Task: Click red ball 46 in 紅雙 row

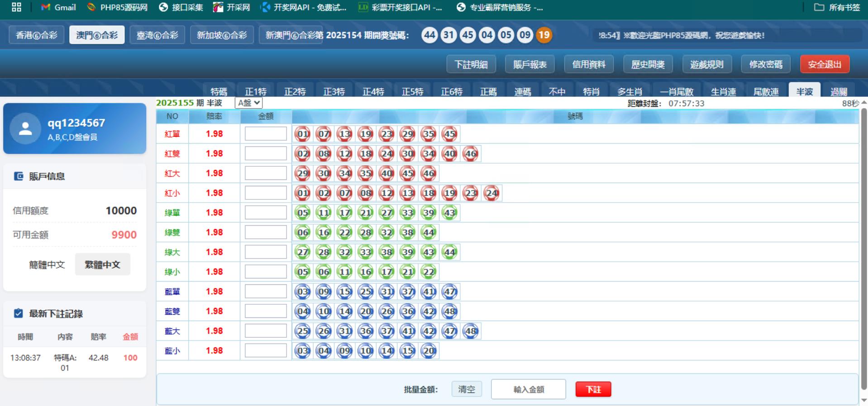Action: pyautogui.click(x=471, y=154)
